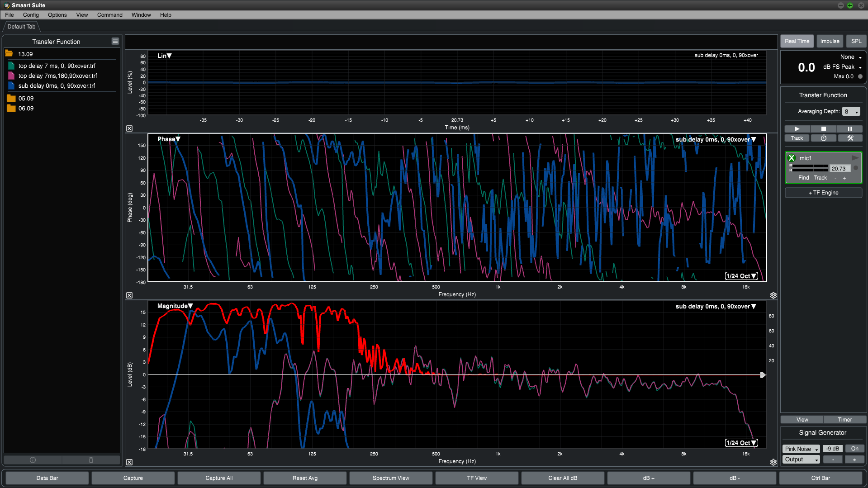Screen dimensions: 868x488
Task: Open Data Bar menu icon next to Transfer Function
Action: (x=115, y=41)
